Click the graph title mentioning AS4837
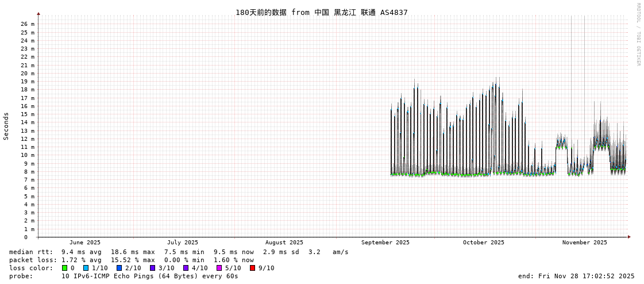The image size is (644, 284). pos(321,12)
